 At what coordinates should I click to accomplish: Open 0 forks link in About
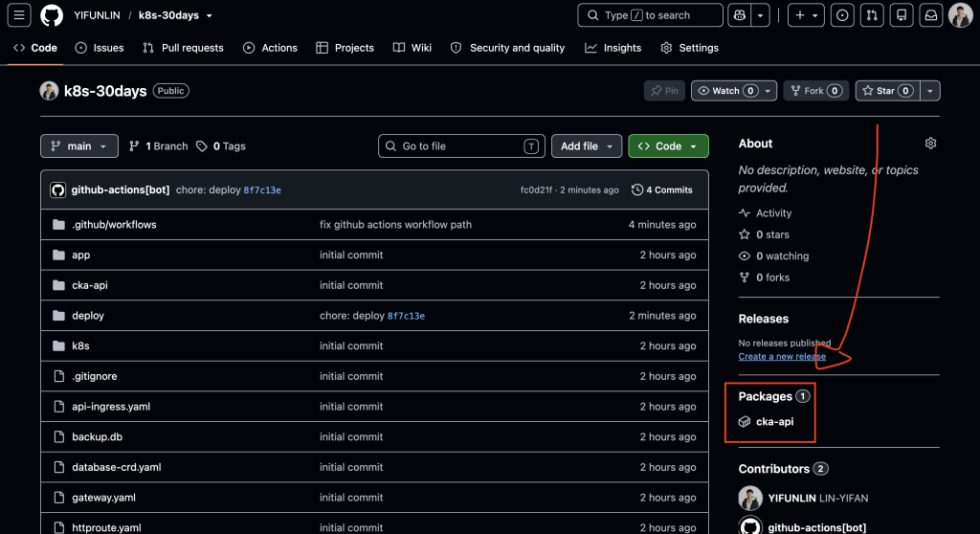764,277
